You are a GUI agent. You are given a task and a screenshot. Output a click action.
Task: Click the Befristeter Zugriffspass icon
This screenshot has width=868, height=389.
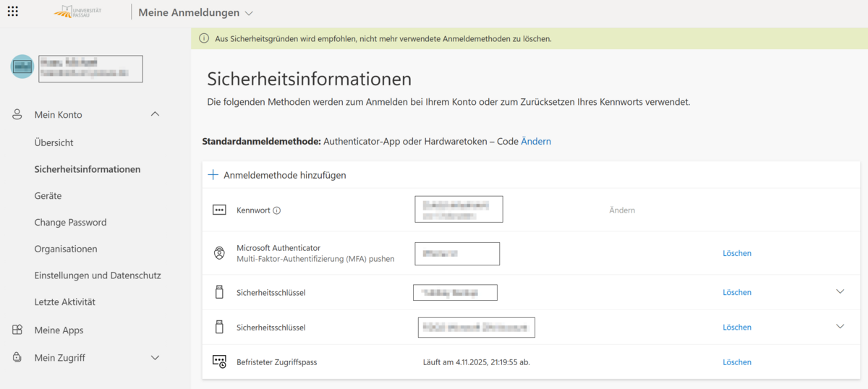[218, 362]
